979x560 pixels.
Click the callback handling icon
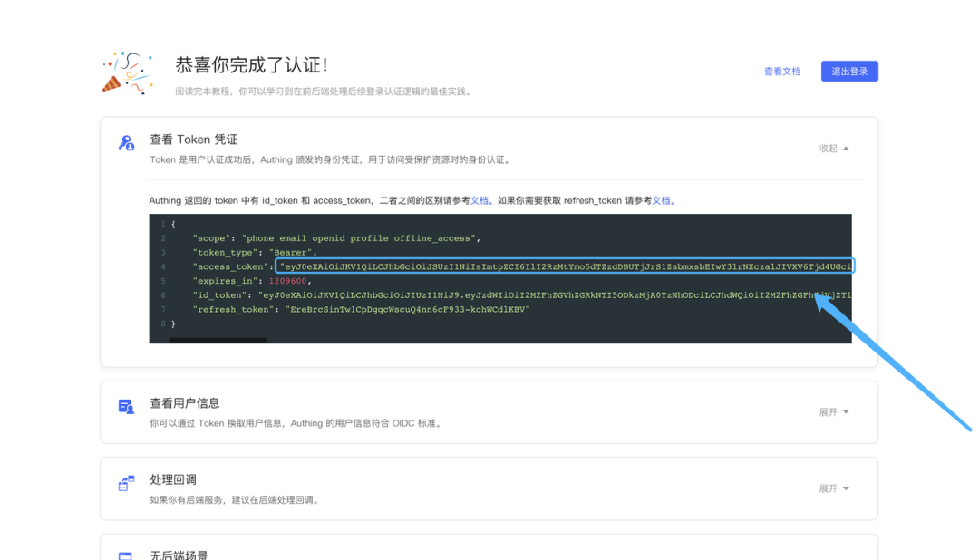click(126, 483)
